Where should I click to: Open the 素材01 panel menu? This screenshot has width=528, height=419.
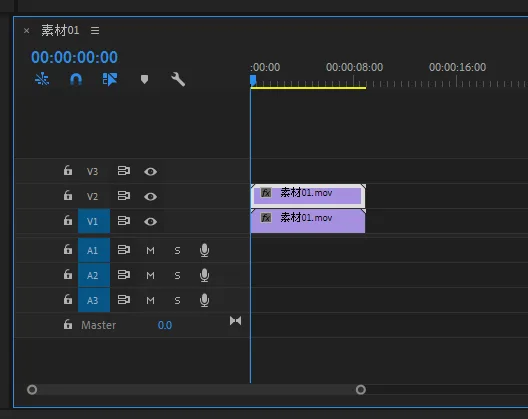[95, 31]
